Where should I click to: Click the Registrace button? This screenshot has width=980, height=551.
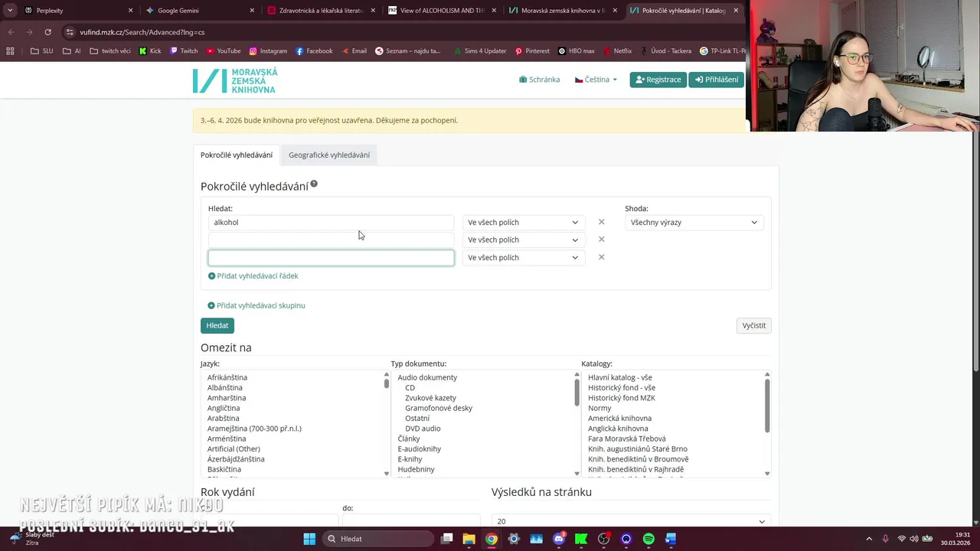[658, 80]
